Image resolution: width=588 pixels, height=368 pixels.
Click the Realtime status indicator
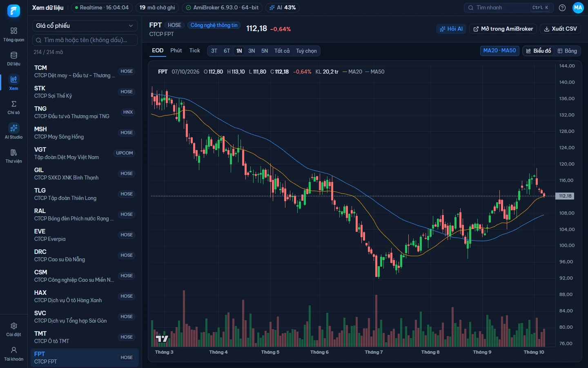102,7
